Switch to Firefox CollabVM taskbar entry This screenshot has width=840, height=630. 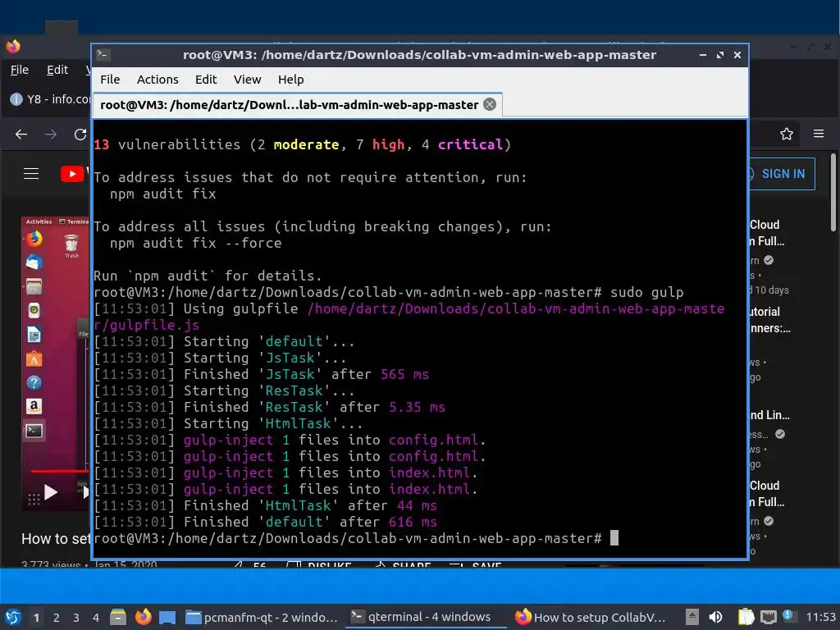click(x=591, y=617)
